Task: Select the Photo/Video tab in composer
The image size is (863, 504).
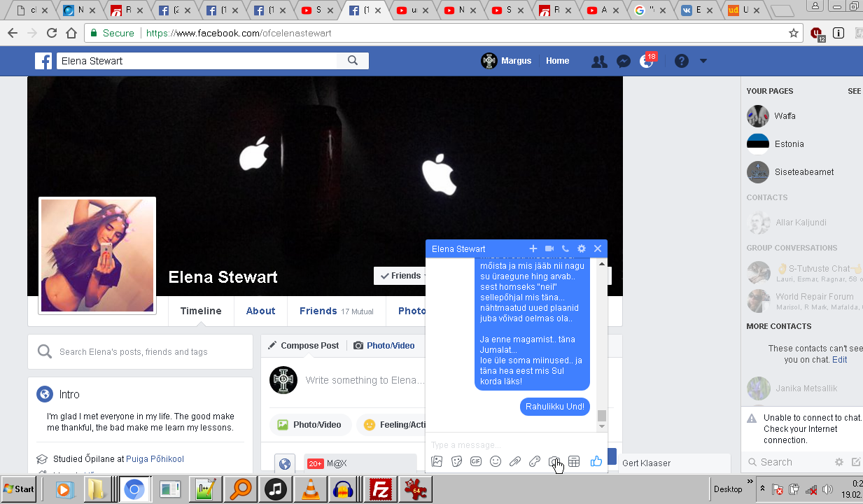Action: point(384,345)
